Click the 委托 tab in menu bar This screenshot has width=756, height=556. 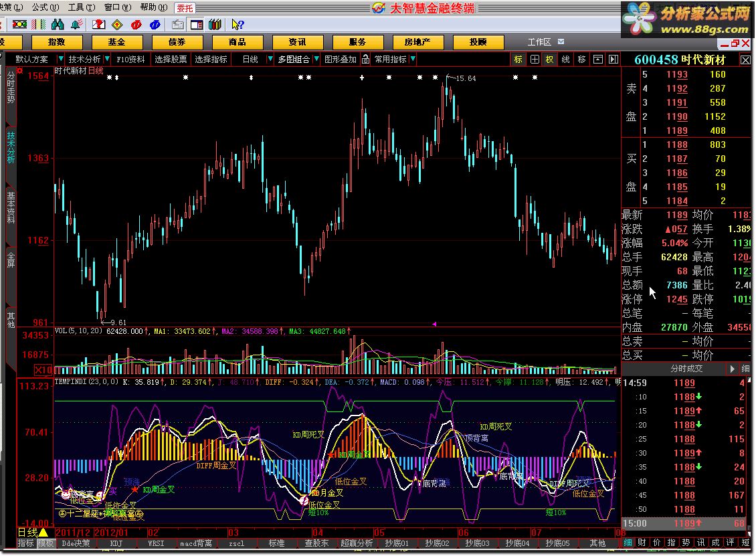[x=185, y=8]
